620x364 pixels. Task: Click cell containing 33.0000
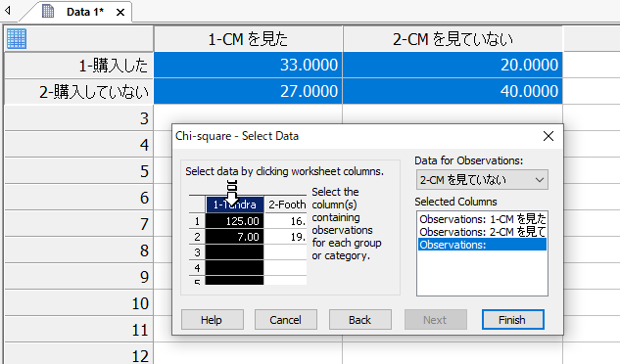coord(248,65)
